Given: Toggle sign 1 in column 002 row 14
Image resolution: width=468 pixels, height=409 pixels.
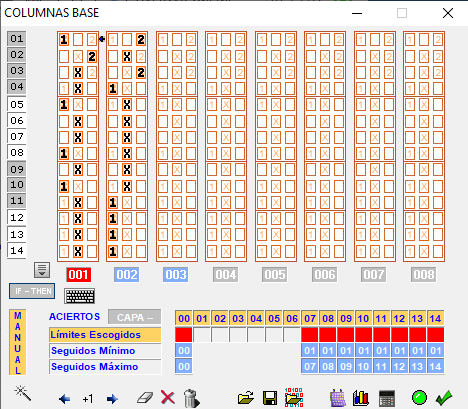Looking at the screenshot, I should (x=113, y=251).
